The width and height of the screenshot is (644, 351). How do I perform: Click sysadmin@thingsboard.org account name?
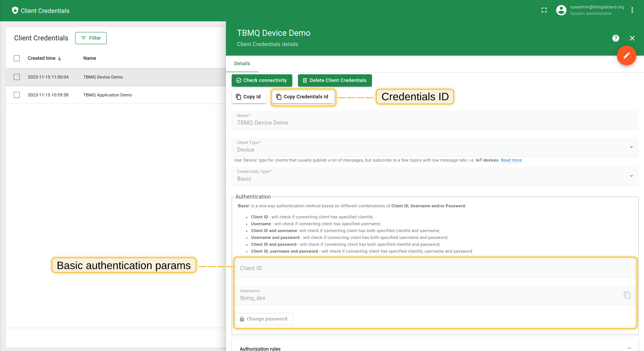tap(597, 7)
